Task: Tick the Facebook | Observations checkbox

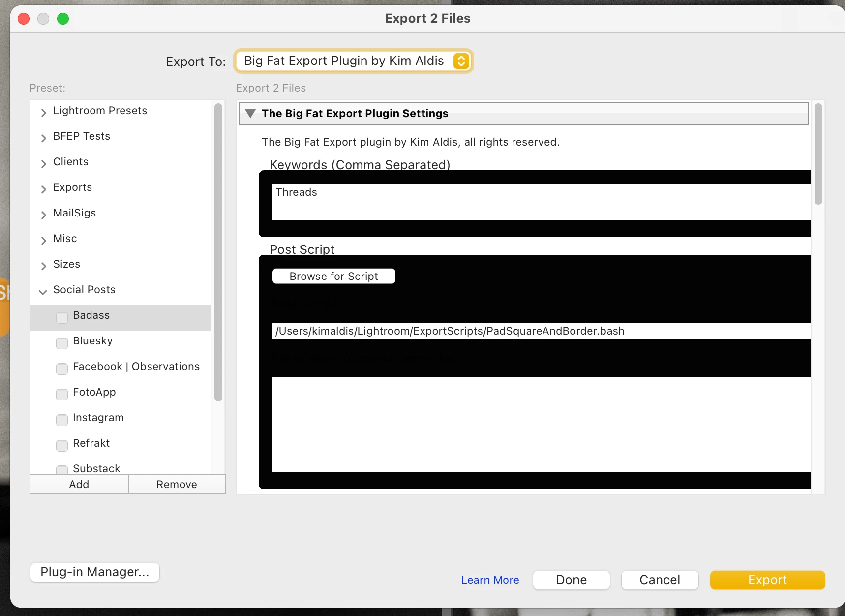Action: coord(62,369)
